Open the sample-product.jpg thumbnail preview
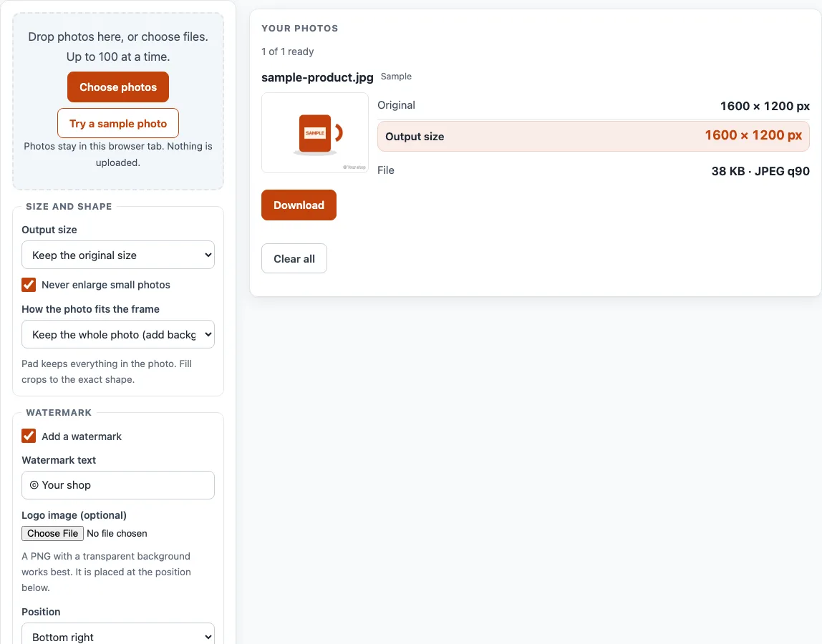Screen dimensions: 822x644 (315, 132)
